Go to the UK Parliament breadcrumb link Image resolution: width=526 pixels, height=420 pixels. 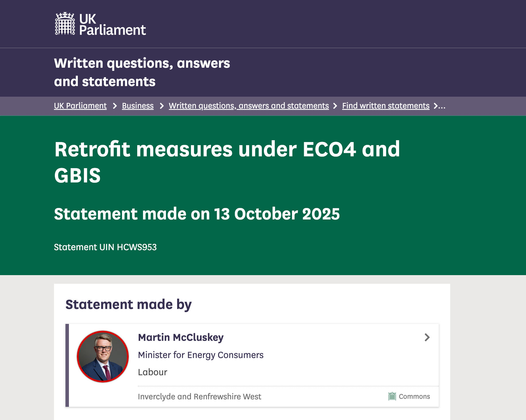pos(80,106)
